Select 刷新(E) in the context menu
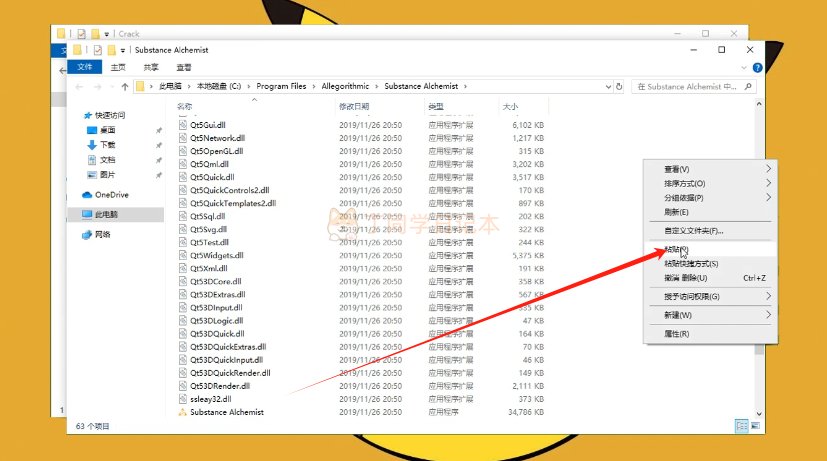The image size is (827, 461). (677, 212)
